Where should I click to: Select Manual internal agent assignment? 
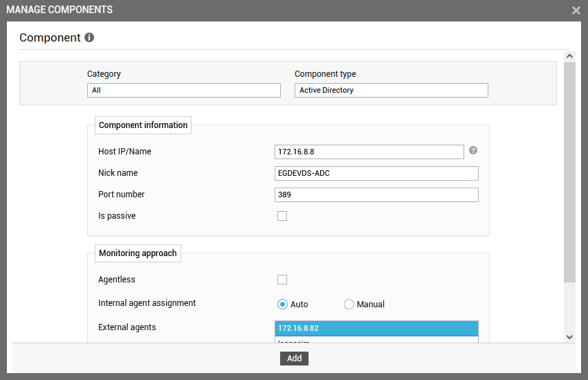tap(349, 305)
